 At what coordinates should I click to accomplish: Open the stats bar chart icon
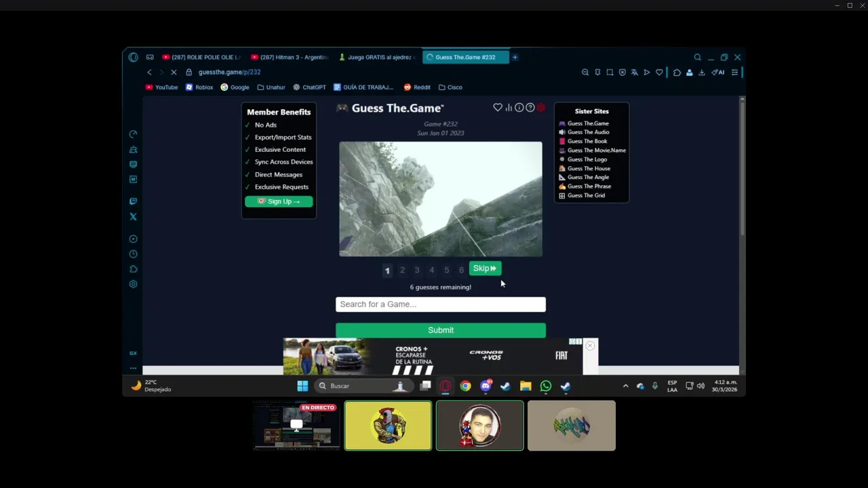coord(509,108)
